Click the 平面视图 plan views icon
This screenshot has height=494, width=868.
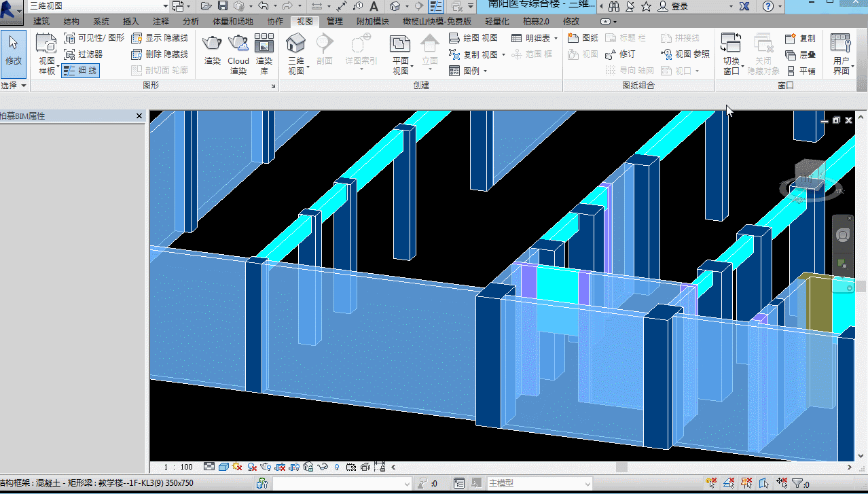[400, 44]
